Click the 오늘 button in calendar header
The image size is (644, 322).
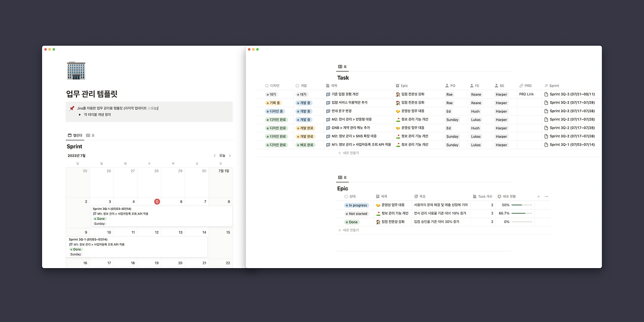click(x=222, y=155)
